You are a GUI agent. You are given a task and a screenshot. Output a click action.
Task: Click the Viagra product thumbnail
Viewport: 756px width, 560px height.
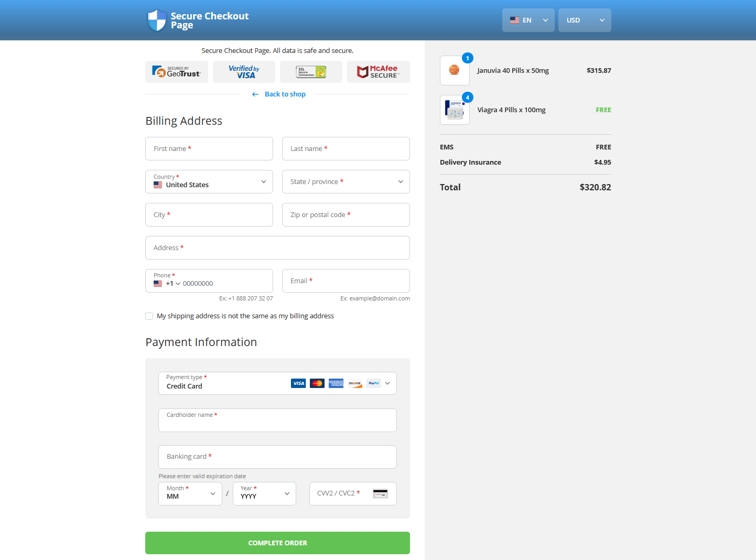(455, 110)
